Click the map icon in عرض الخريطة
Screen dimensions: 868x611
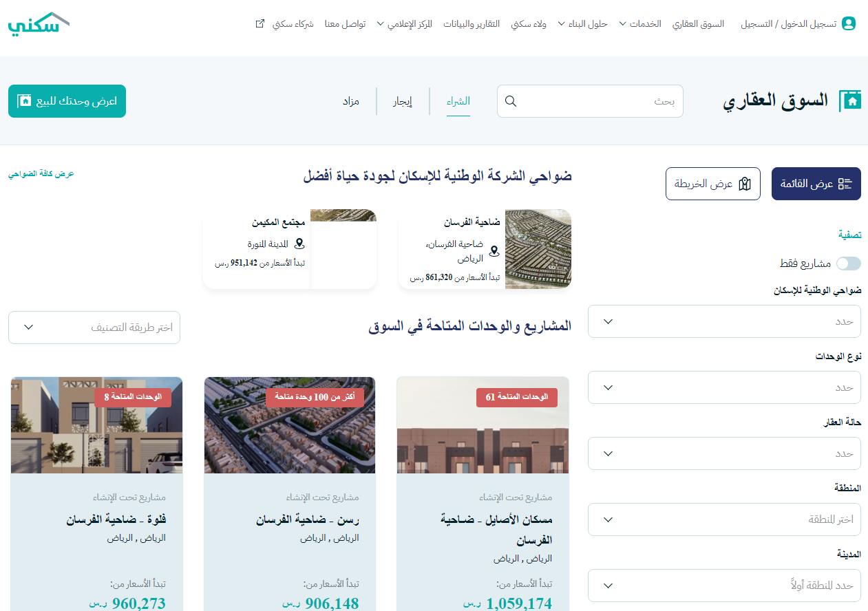pyautogui.click(x=744, y=184)
